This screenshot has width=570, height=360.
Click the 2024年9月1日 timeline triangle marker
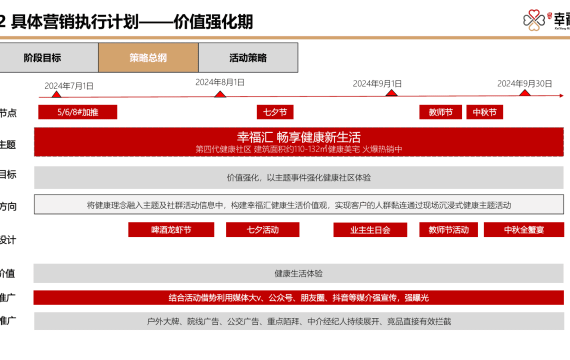coord(391,93)
